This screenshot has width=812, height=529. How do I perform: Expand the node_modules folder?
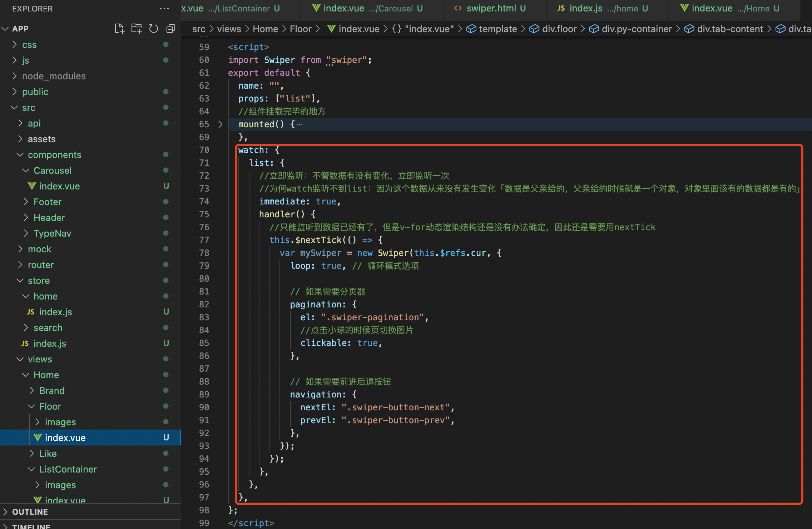click(54, 76)
